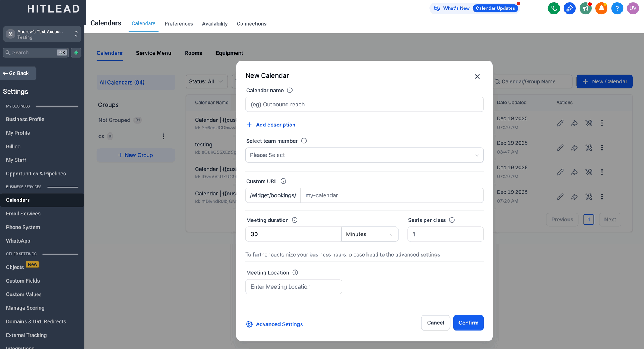
Task: Open the Service Menu tab
Action: pos(153,53)
